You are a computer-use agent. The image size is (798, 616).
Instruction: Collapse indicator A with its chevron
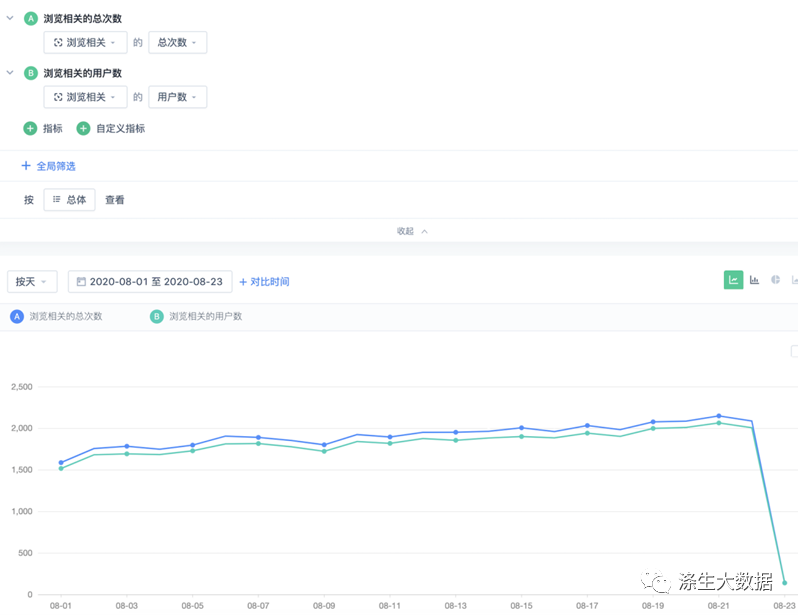tap(10, 19)
